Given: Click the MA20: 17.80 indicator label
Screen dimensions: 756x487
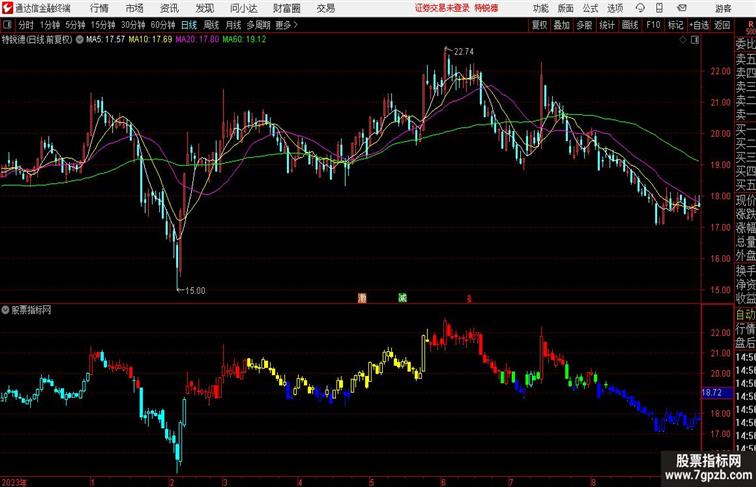Looking at the screenshot, I should coord(197,40).
